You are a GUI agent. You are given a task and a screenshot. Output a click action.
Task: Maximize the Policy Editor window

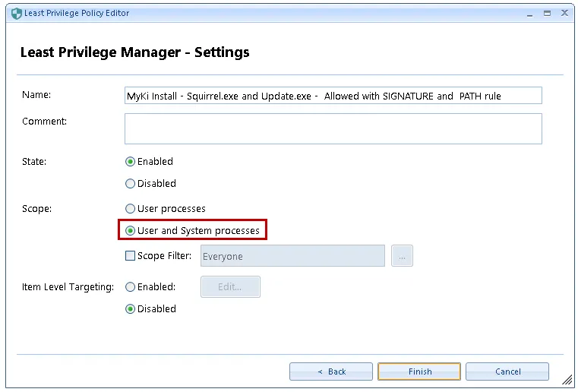547,13
